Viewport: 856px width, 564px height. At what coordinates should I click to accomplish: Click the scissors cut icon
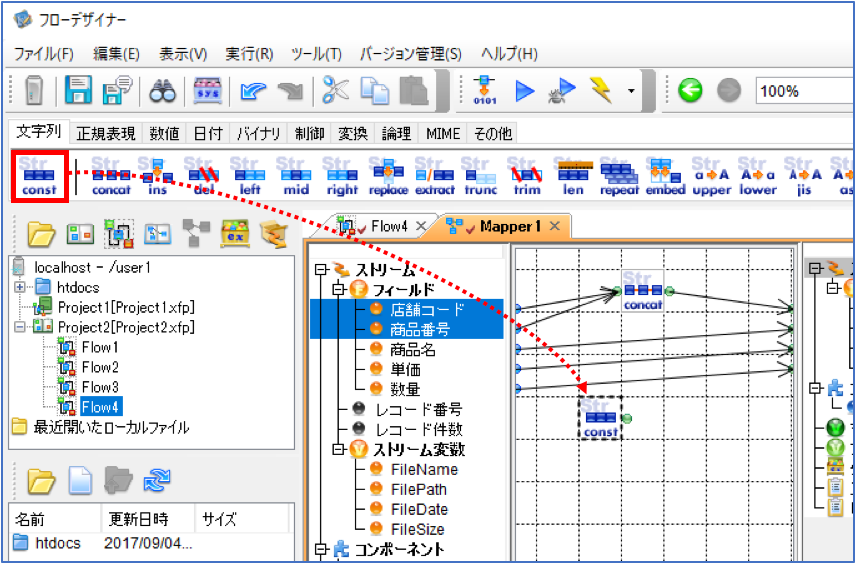click(336, 90)
